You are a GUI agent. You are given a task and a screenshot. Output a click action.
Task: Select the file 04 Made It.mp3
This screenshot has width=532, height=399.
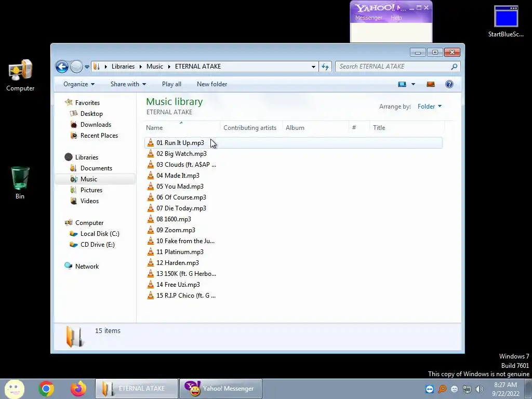point(178,176)
